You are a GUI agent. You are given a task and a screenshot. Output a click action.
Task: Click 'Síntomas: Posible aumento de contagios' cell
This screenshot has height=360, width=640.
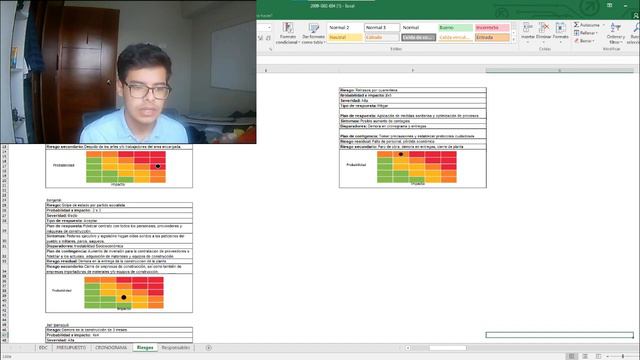click(413, 121)
